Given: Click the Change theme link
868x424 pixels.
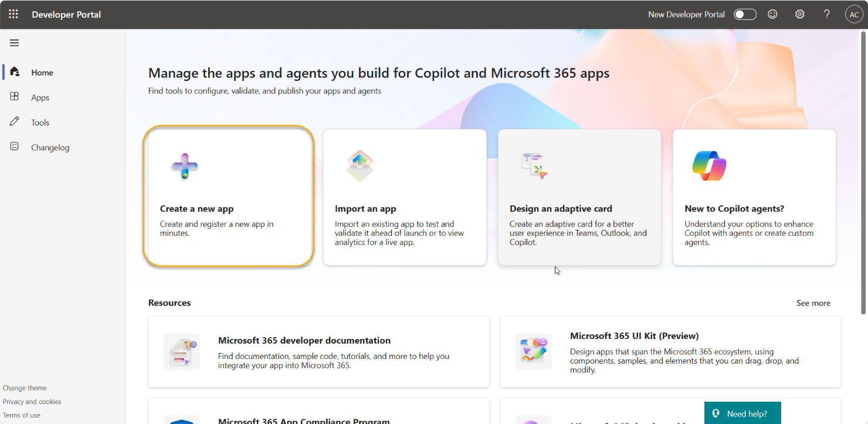Looking at the screenshot, I should point(25,388).
